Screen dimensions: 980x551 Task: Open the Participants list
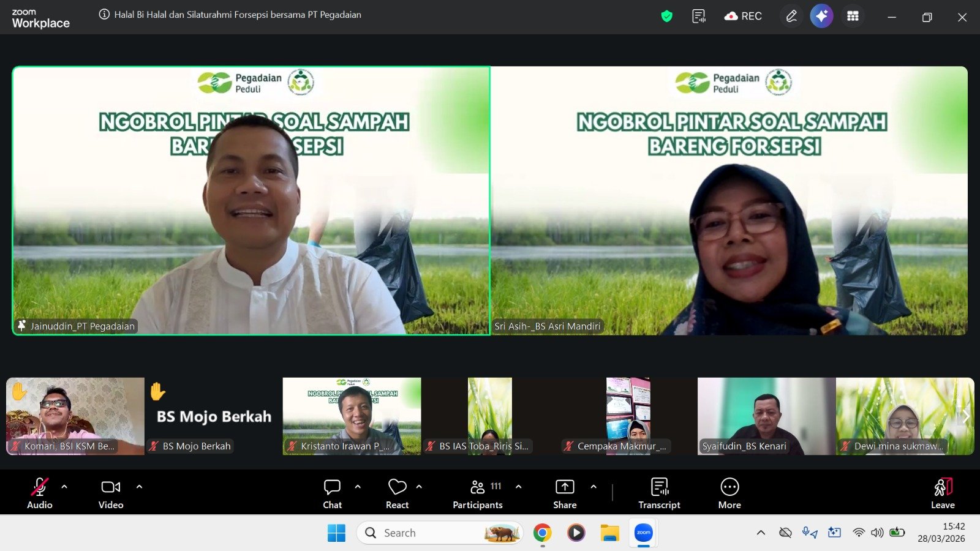477,493
